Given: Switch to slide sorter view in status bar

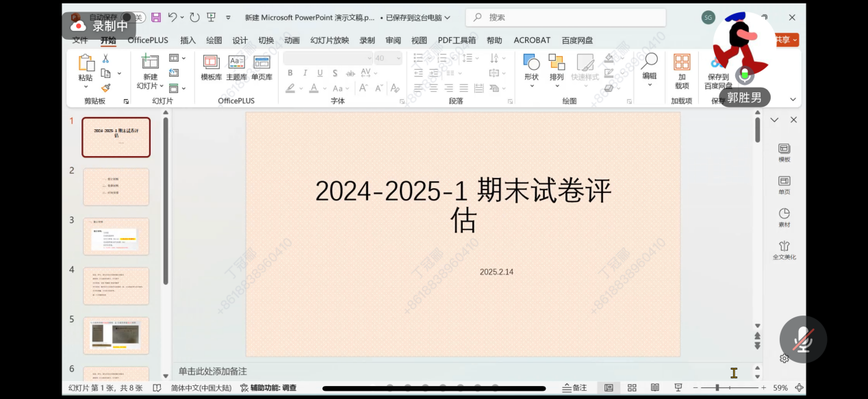Looking at the screenshot, I should click(x=632, y=388).
